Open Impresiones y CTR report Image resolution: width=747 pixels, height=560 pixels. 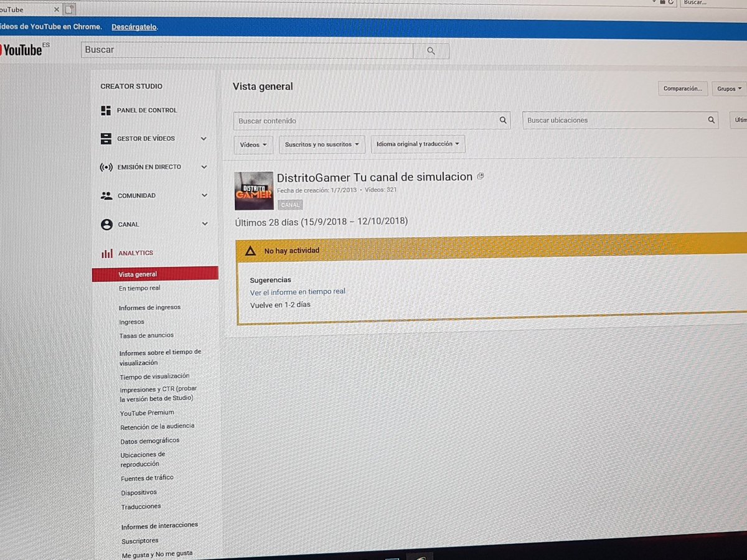click(158, 394)
